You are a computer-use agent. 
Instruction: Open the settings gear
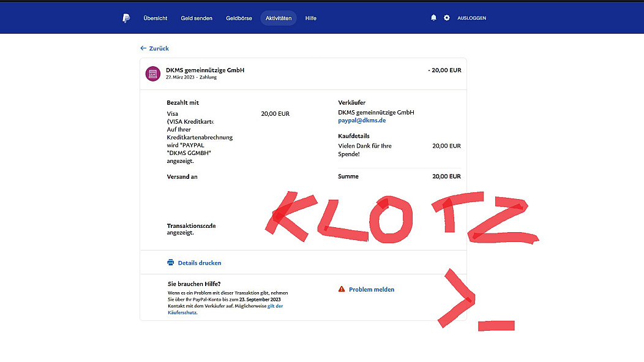446,18
